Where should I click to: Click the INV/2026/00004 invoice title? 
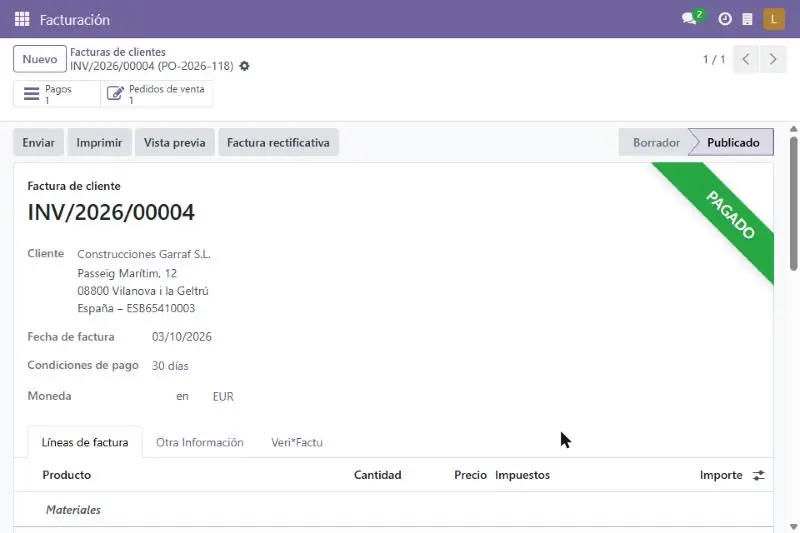[x=111, y=212]
